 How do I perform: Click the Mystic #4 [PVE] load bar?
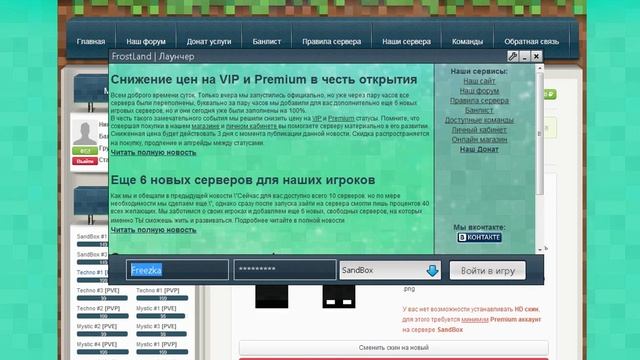(x=102, y=352)
